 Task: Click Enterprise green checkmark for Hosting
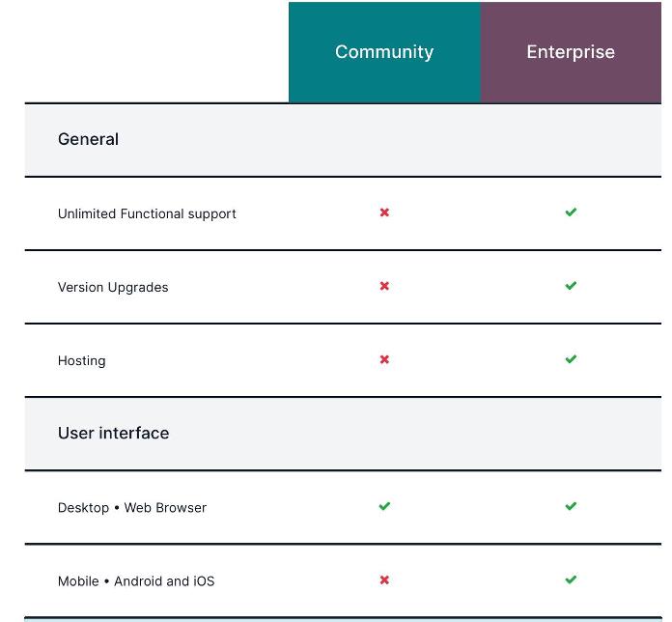coord(571,359)
